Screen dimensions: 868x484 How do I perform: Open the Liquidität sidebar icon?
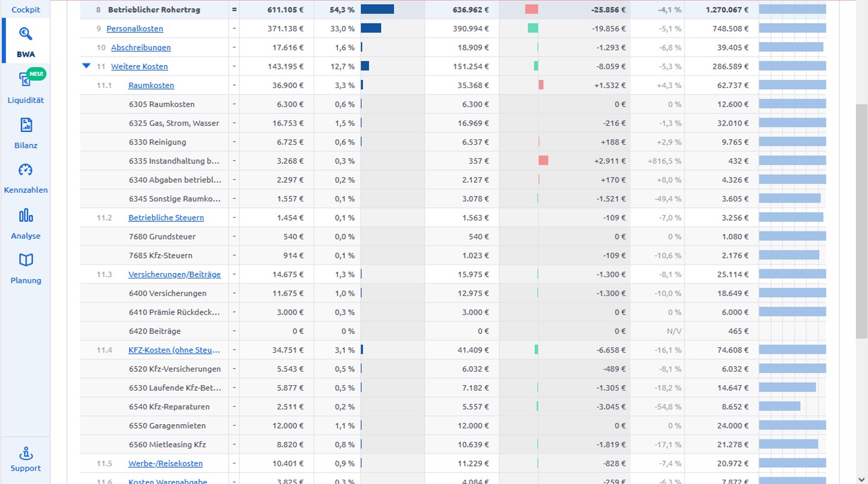pyautogui.click(x=25, y=80)
